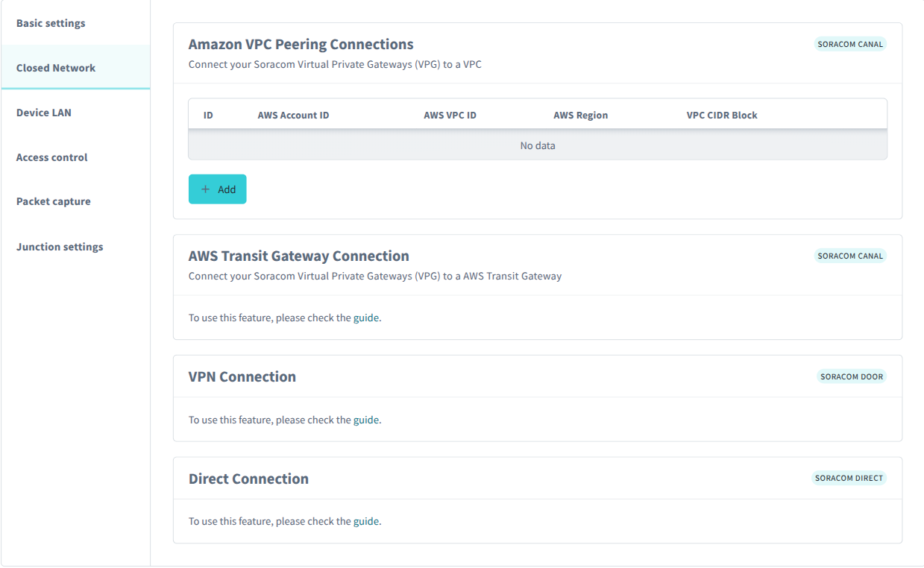Navigate to Packet capture
This screenshot has width=924, height=568.
click(53, 201)
